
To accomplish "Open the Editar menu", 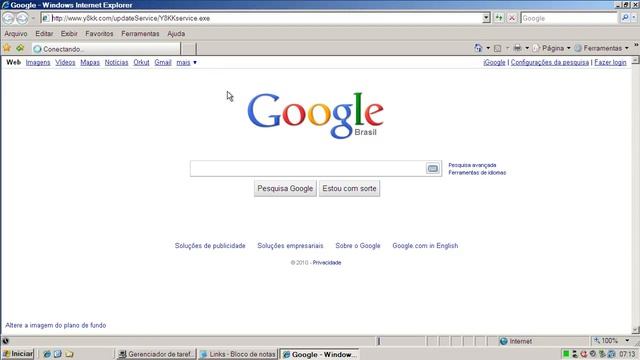I will pos(44,33).
